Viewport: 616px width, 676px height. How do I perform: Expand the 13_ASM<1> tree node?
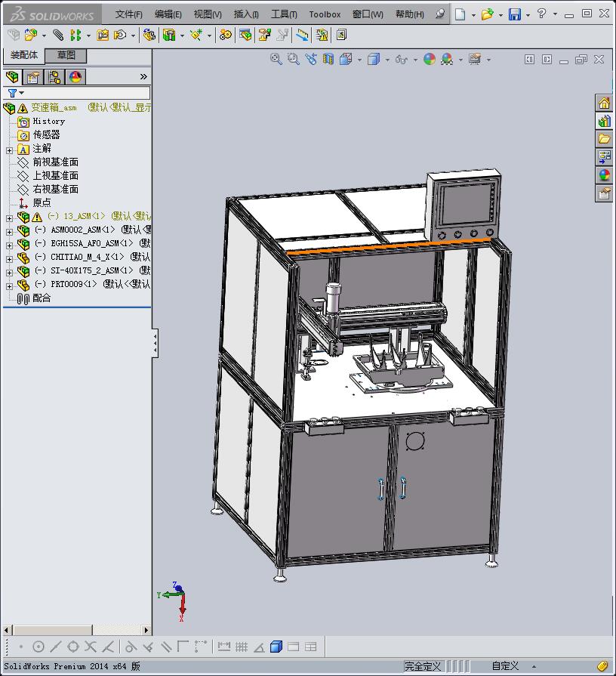coord(9,218)
